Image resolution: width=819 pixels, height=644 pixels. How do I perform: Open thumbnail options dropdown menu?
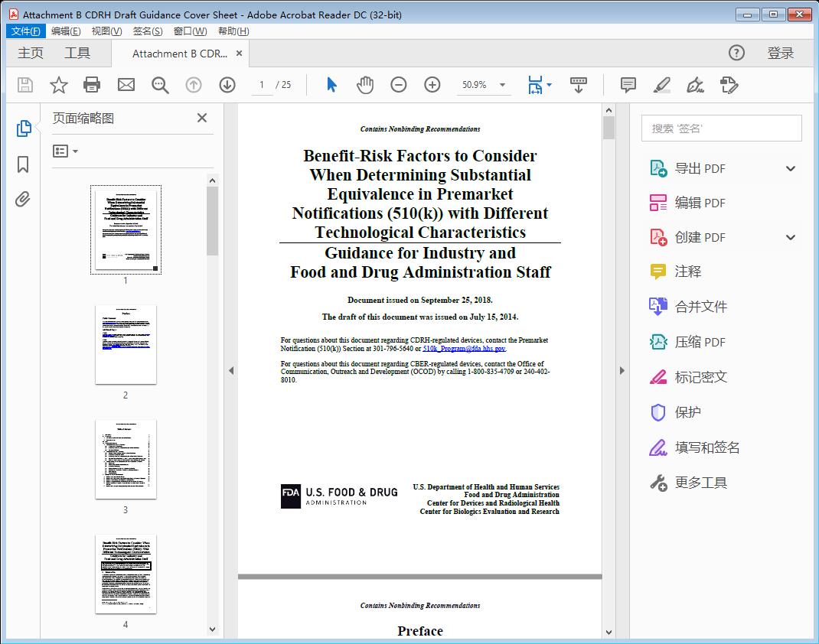pos(66,151)
